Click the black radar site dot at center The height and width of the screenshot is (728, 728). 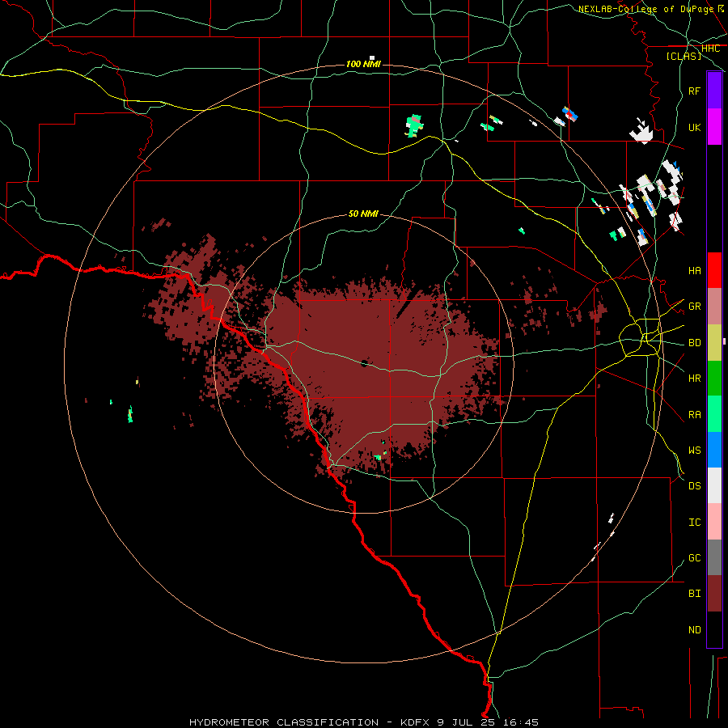[365, 363]
